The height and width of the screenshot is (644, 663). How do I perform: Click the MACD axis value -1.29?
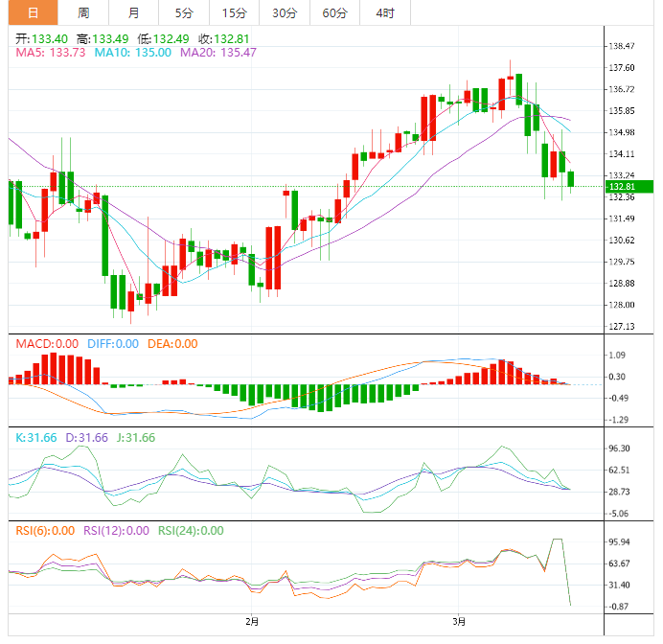point(618,420)
